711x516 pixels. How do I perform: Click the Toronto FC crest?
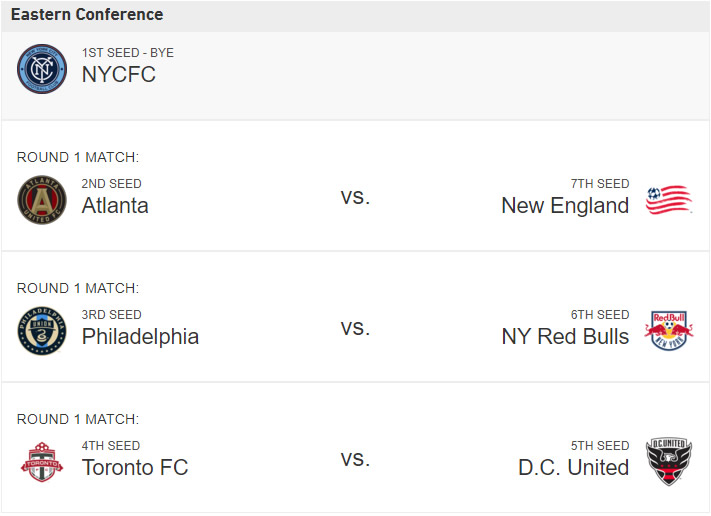coord(42,462)
